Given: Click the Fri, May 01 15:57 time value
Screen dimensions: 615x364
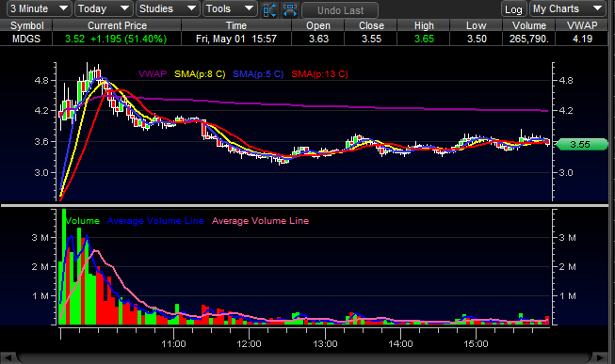Looking at the screenshot, I should 236,39.
